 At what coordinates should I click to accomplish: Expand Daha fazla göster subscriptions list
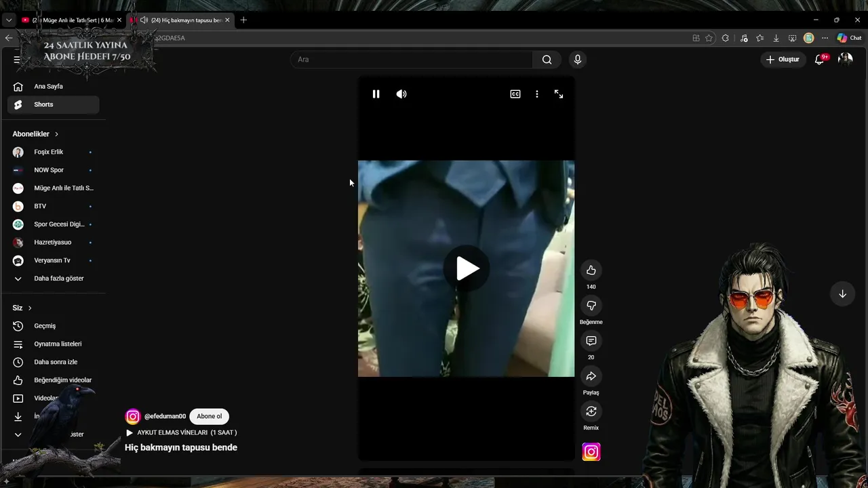(53, 279)
